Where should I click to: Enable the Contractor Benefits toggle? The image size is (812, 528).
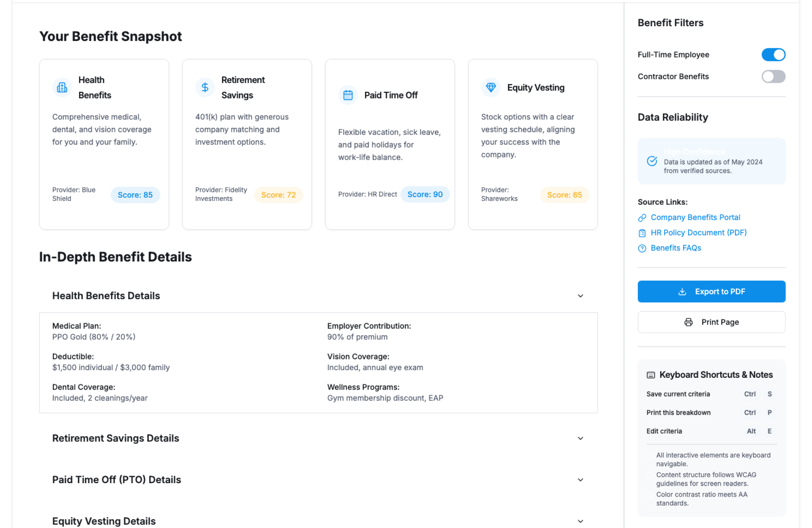pyautogui.click(x=773, y=77)
